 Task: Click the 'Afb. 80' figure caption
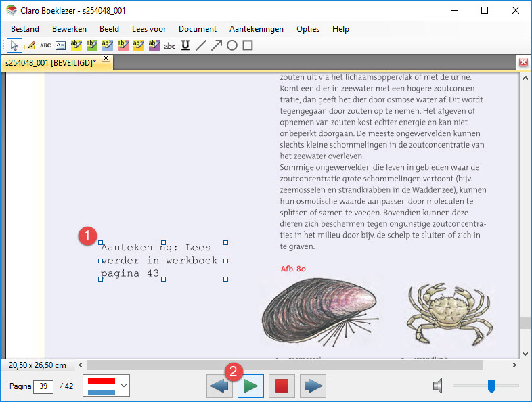click(293, 269)
